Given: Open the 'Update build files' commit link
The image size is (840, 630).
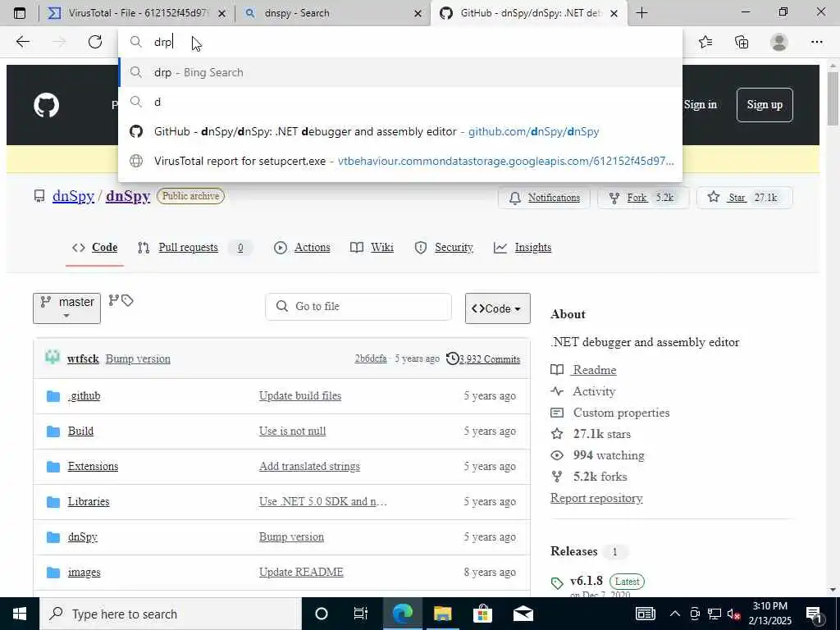Looking at the screenshot, I should point(300,396).
